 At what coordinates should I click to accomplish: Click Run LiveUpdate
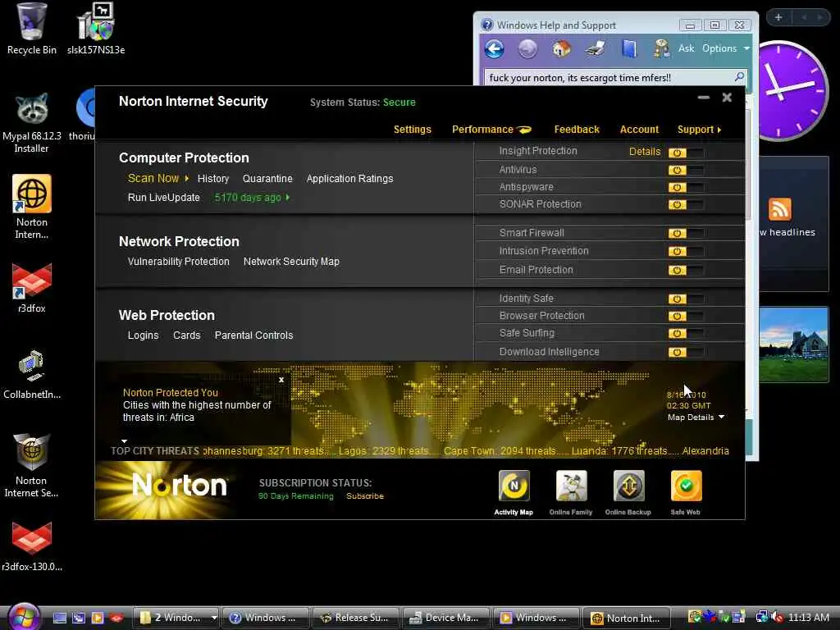coord(163,198)
